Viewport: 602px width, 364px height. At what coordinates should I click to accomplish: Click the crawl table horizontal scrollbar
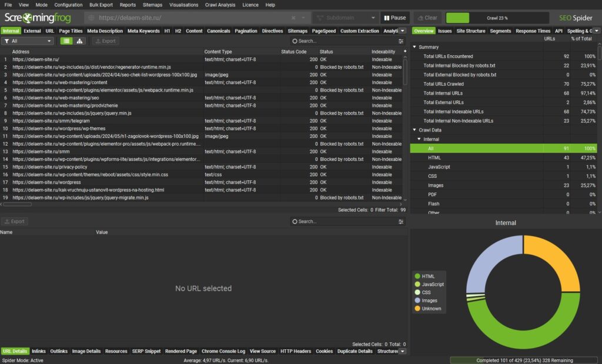[18, 204]
